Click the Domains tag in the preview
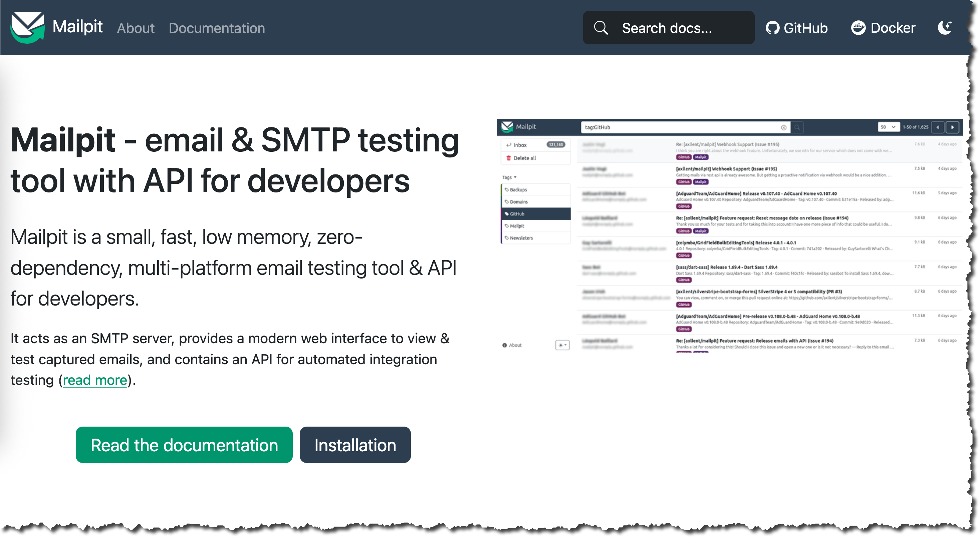Screen dimensions: 980x537 [536, 202]
